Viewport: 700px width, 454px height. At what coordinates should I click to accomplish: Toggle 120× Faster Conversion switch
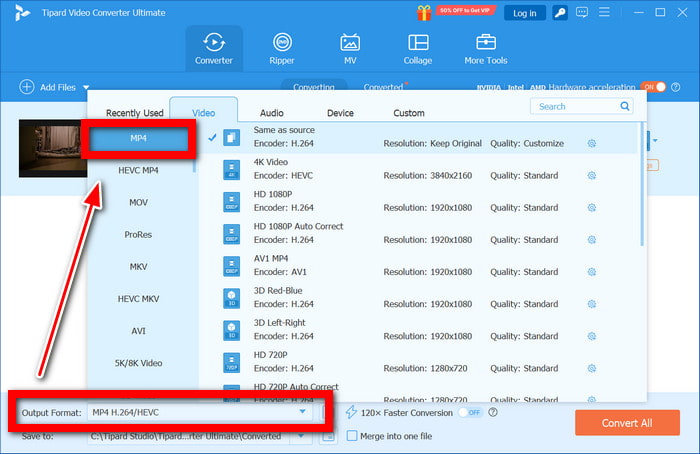pyautogui.click(x=470, y=412)
